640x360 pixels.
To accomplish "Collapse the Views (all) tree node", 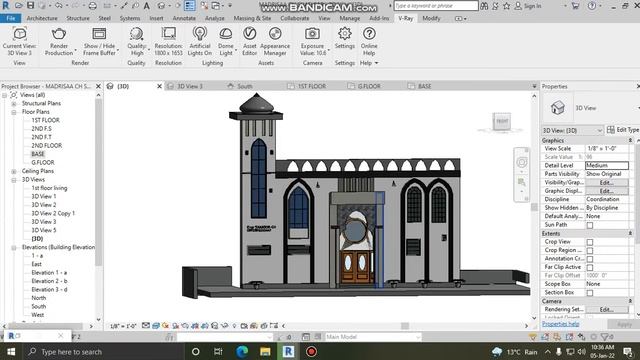I will 4,95.
